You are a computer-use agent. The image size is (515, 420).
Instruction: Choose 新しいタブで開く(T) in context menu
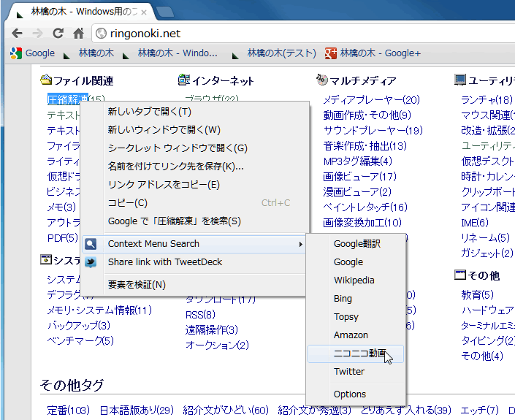point(194,112)
